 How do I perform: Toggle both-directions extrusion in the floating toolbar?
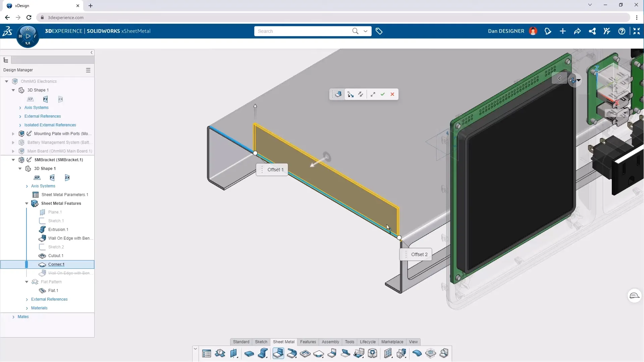(x=361, y=94)
